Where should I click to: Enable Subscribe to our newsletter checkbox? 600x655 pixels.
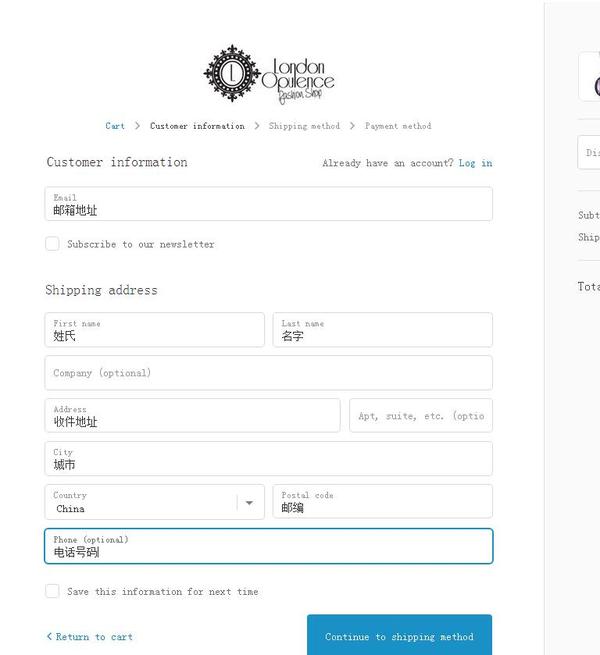point(53,244)
